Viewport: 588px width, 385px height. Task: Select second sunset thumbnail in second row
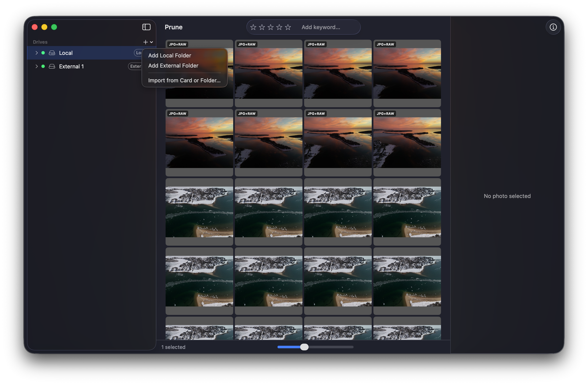coord(269,143)
